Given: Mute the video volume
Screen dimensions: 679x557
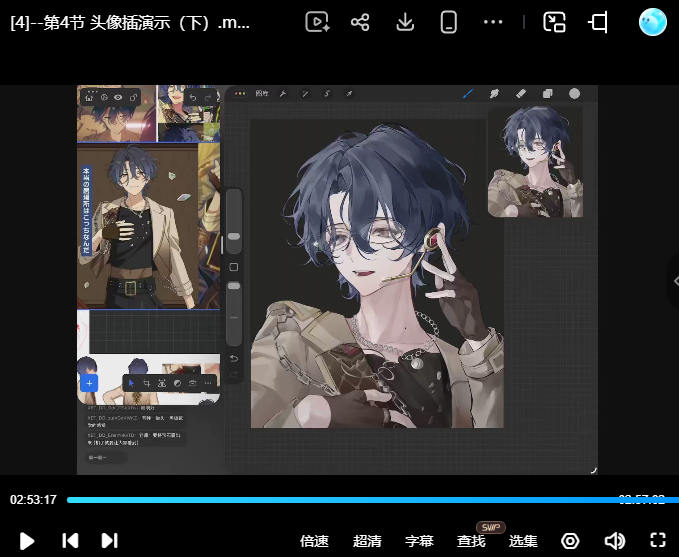Looking at the screenshot, I should click(x=614, y=541).
